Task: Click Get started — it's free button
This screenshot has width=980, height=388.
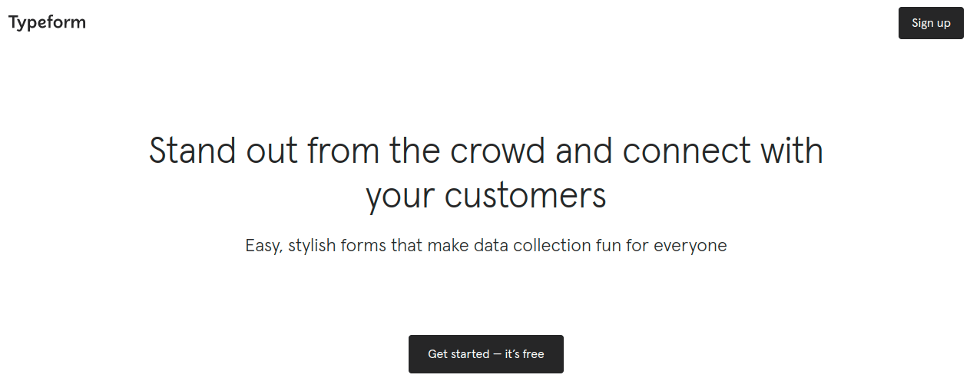Action: tap(486, 354)
